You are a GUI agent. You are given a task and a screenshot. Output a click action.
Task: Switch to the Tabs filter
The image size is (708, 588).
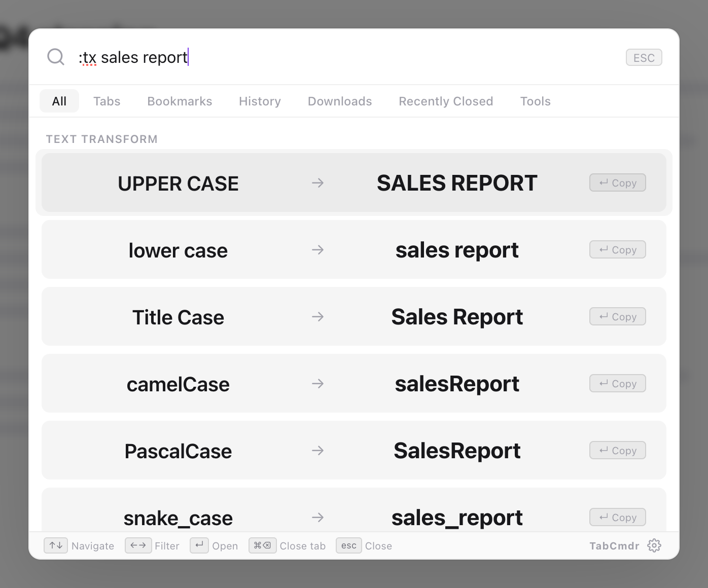click(x=107, y=101)
